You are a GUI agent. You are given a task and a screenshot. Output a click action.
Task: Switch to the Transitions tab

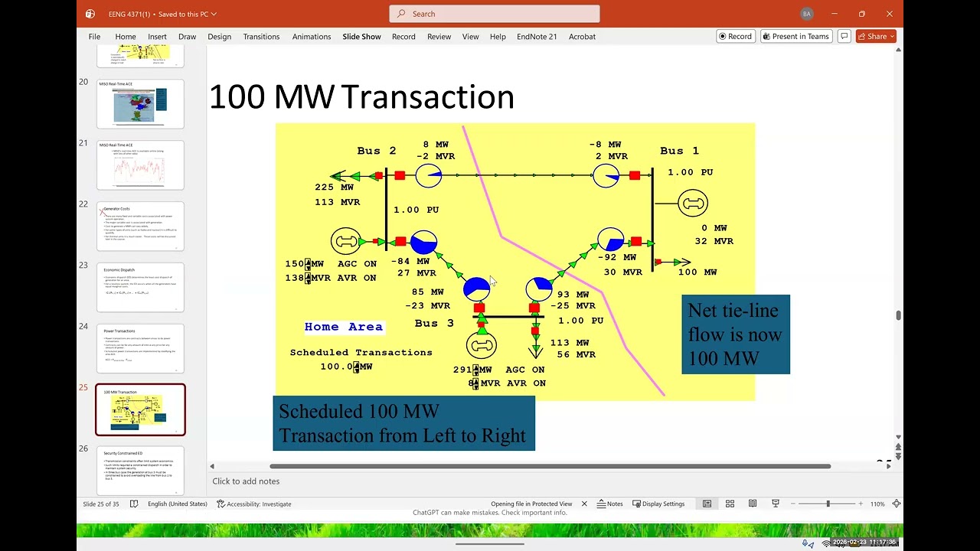tap(261, 37)
